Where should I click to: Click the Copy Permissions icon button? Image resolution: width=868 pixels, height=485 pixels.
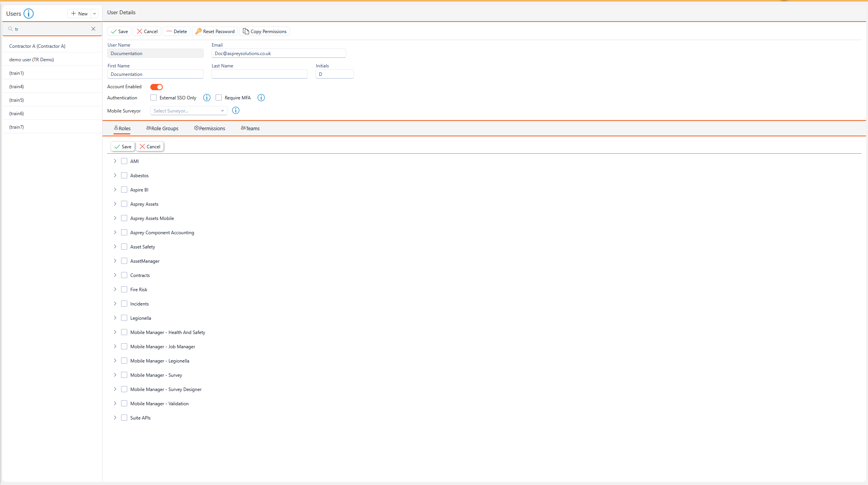click(265, 32)
